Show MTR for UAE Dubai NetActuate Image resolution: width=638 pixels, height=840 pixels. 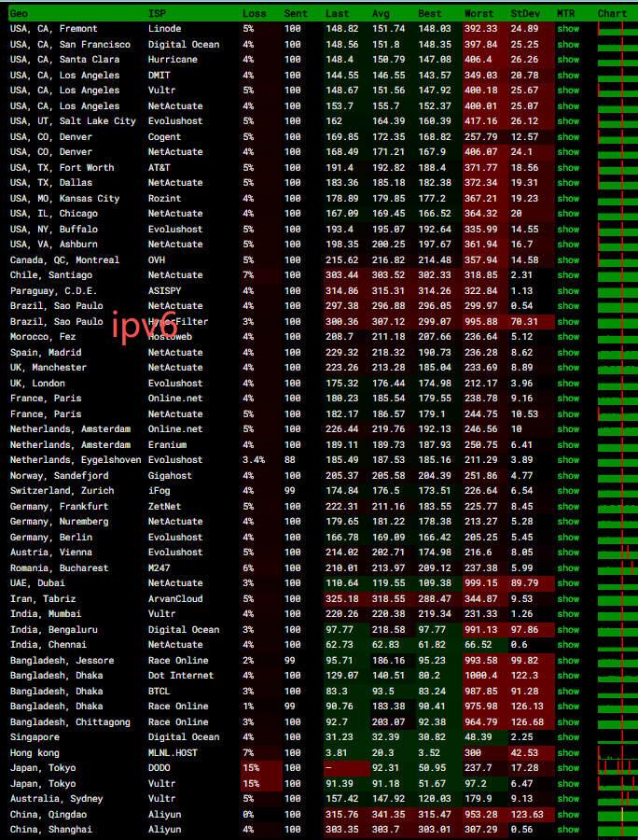(x=568, y=583)
